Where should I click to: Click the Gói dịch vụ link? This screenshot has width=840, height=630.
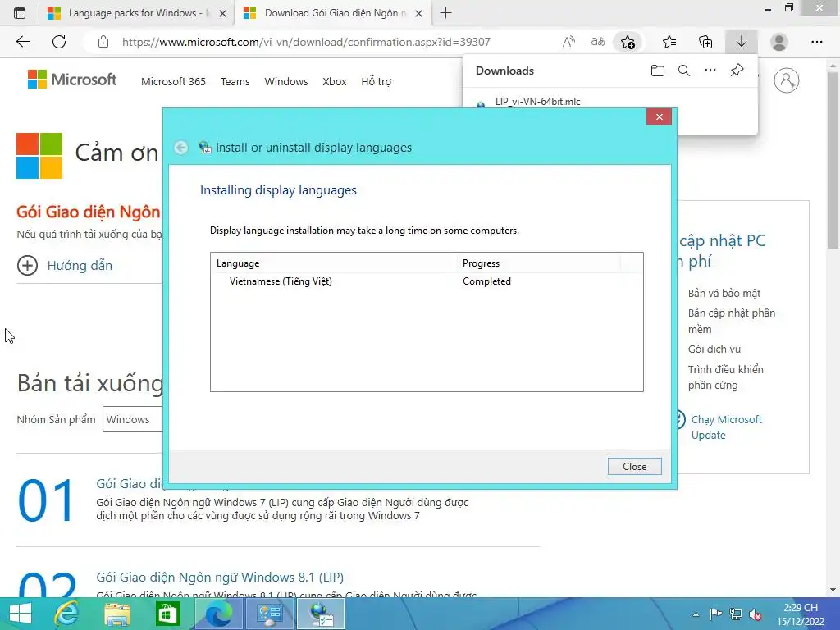click(x=714, y=349)
